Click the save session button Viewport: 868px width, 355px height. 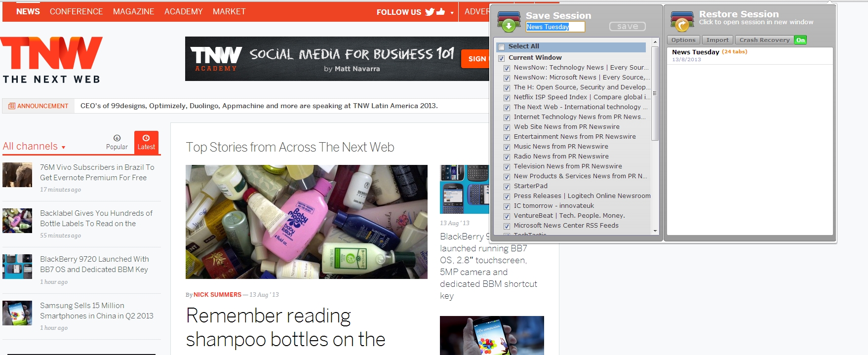[x=628, y=26]
